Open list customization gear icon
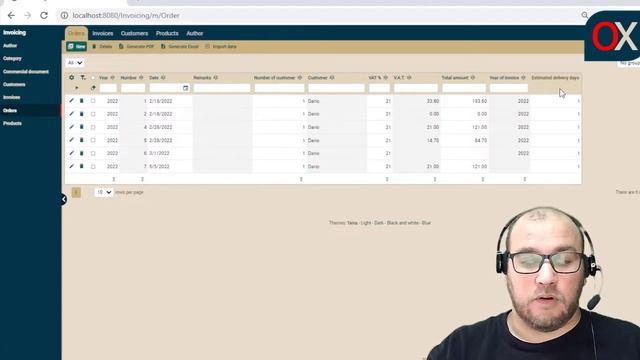 [x=71, y=77]
